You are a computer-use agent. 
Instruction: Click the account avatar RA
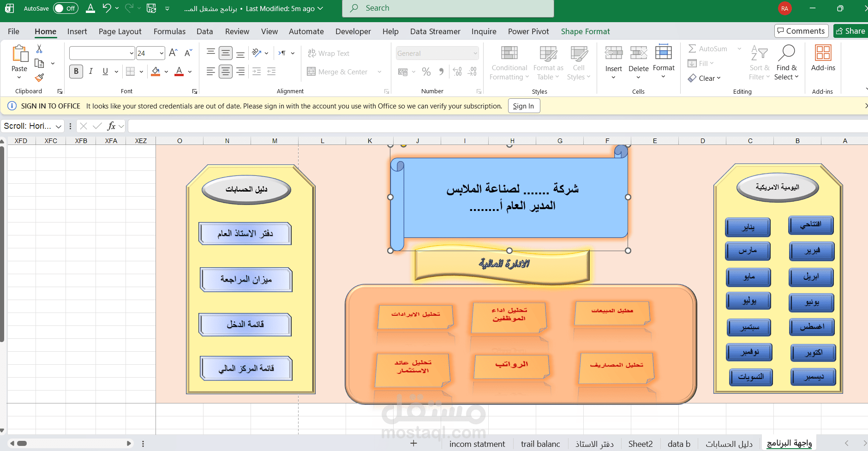(784, 8)
